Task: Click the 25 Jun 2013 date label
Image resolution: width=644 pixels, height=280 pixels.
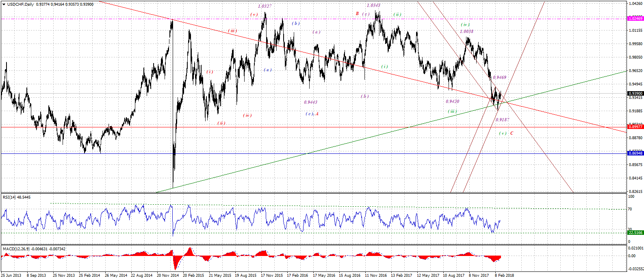Action: click(11, 276)
